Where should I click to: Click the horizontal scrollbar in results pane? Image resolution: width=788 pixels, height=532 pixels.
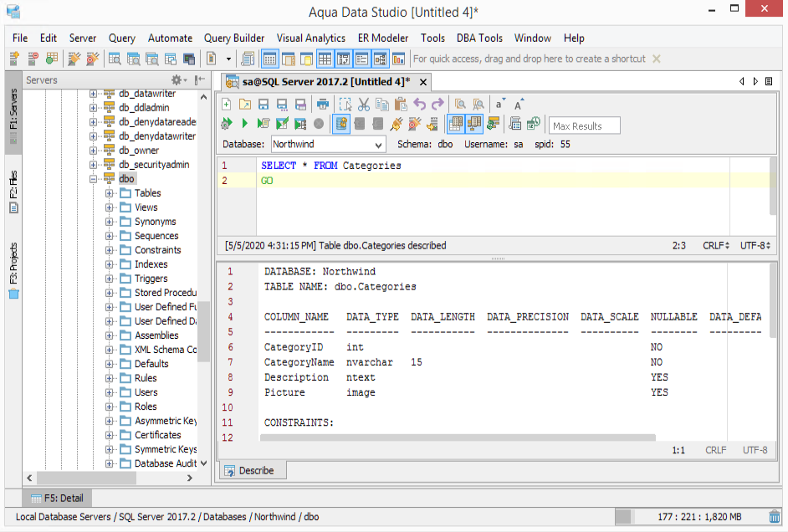[458, 437]
